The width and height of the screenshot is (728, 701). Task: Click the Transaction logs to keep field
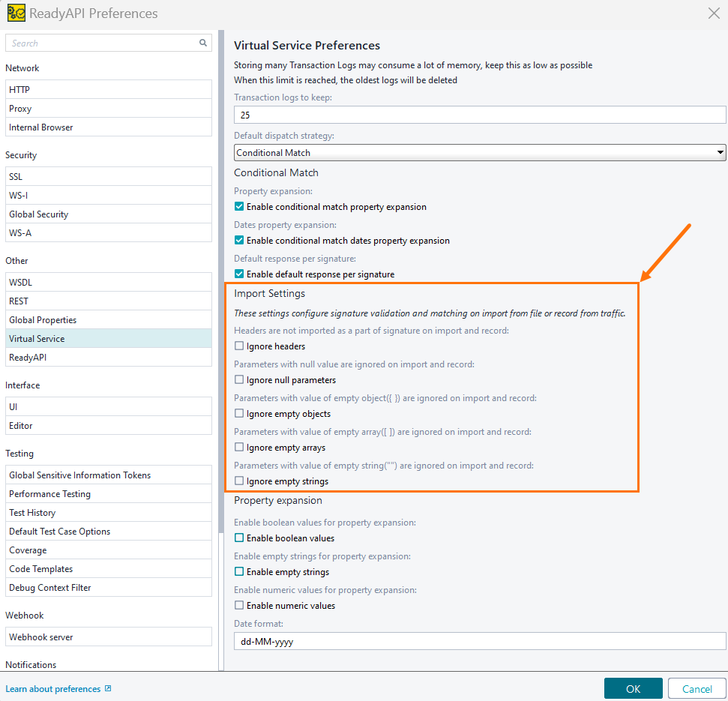480,115
